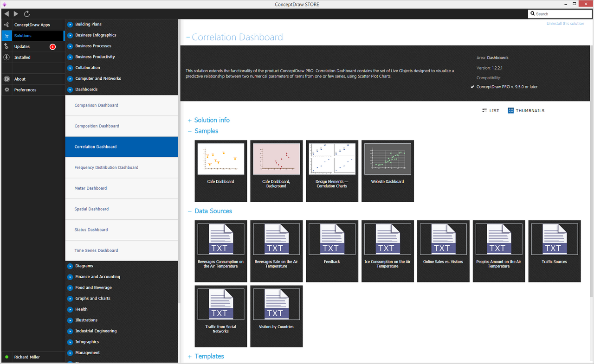The width and height of the screenshot is (594, 364).
Task: Expand the Infographics category
Action: tap(70, 342)
